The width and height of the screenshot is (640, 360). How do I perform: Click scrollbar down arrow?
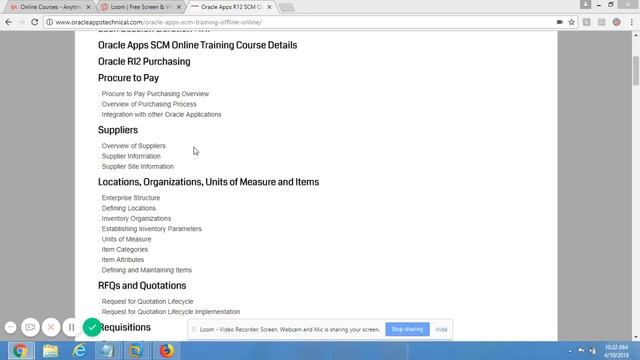pos(636,337)
